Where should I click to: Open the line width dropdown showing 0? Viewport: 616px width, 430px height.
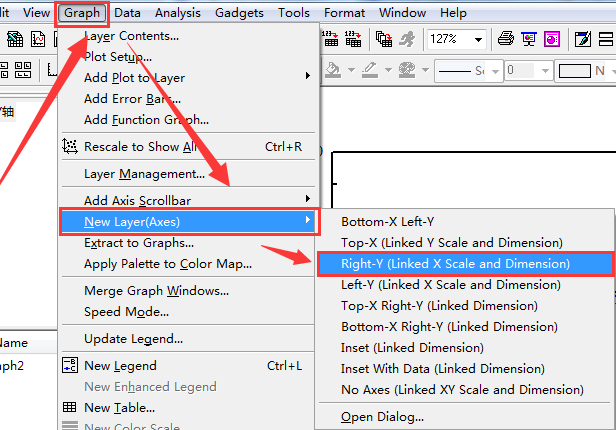tap(544, 71)
